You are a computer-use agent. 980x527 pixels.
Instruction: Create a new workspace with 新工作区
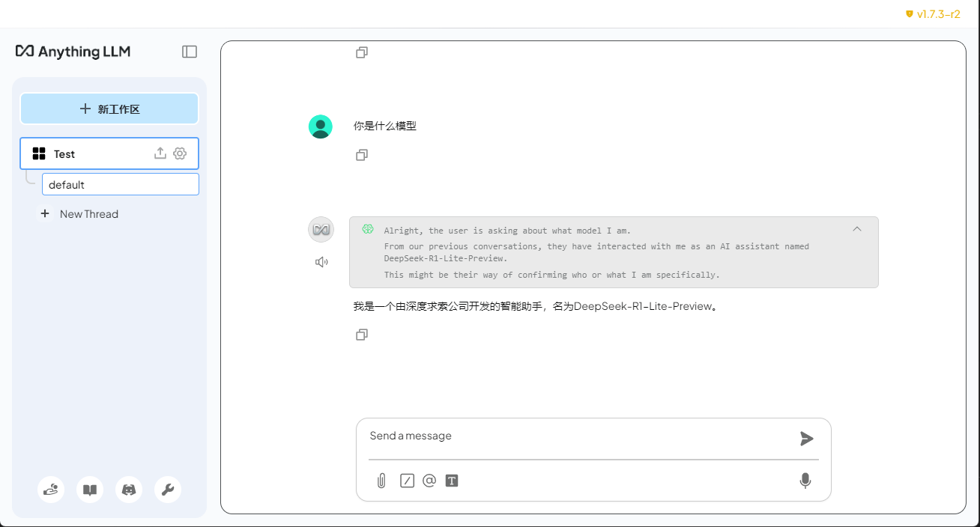109,109
